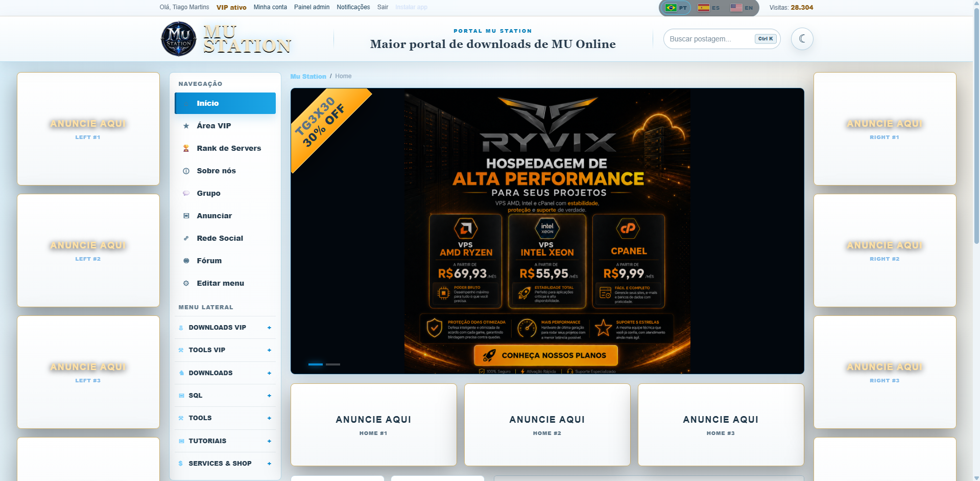Expand the plain TOOLS section with plus
The height and width of the screenshot is (481, 980).
269,418
